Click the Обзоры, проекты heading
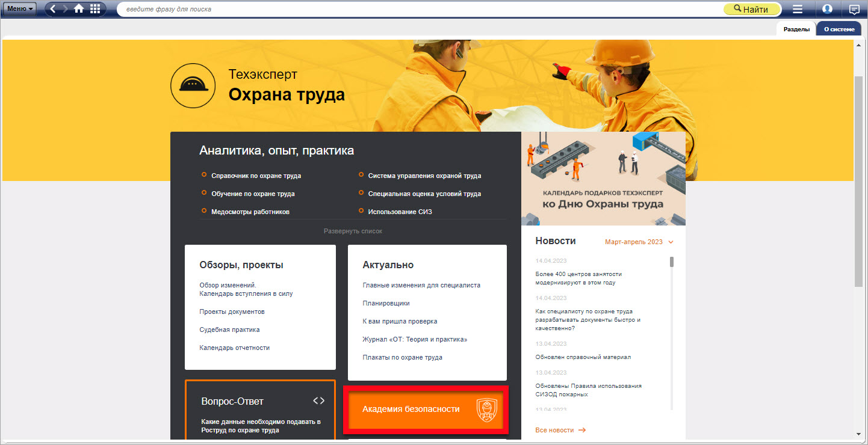The image size is (868, 445). 241,265
